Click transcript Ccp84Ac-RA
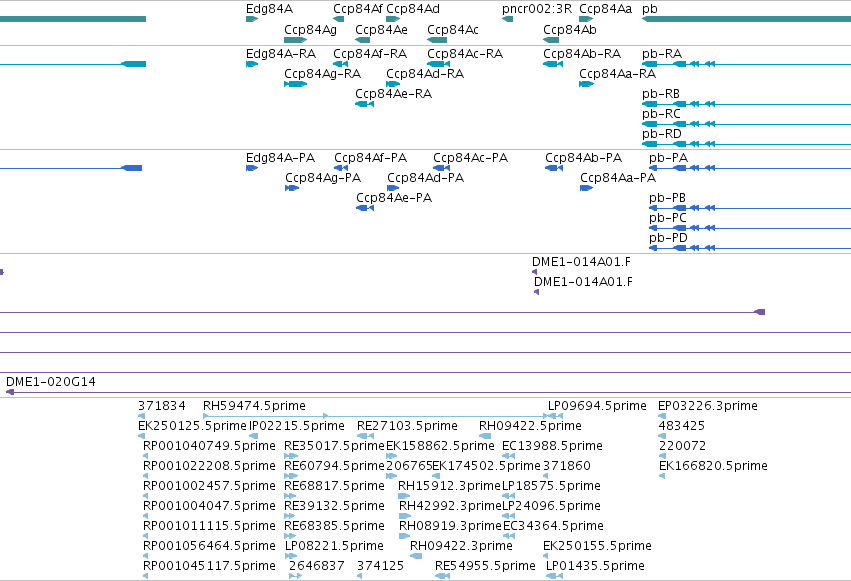The image size is (851, 581). pyautogui.click(x=465, y=54)
